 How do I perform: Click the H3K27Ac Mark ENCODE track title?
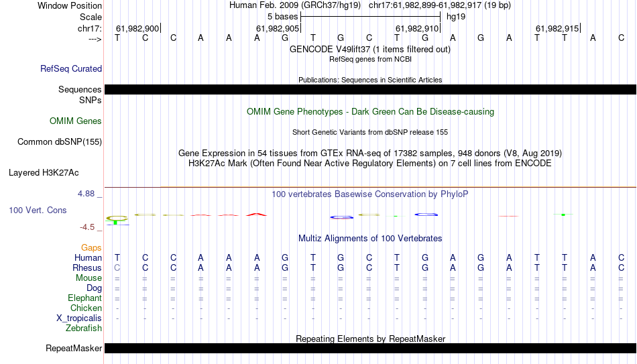pos(370,164)
